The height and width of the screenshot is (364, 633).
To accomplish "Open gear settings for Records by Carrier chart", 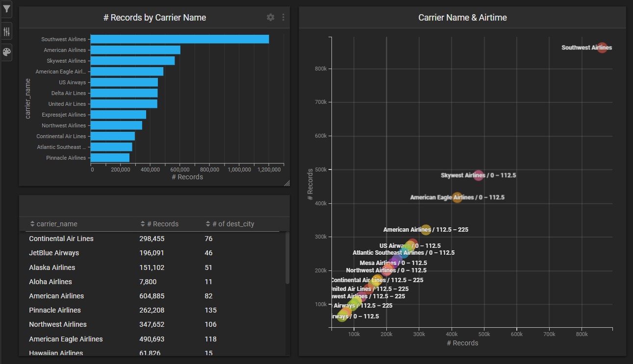I will (271, 17).
